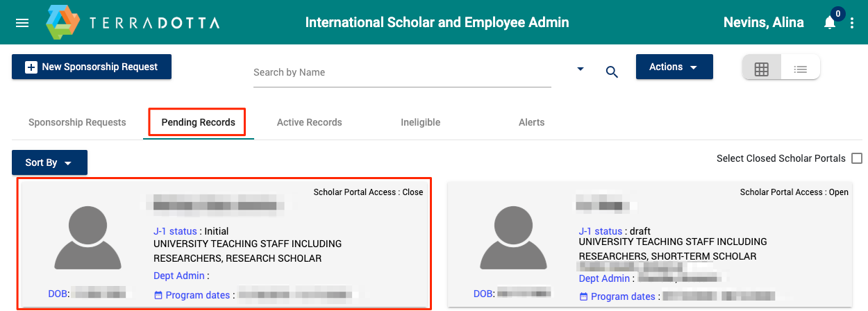Screen dimensions: 868x311
Task: Open the Alerts tab
Action: click(x=531, y=122)
